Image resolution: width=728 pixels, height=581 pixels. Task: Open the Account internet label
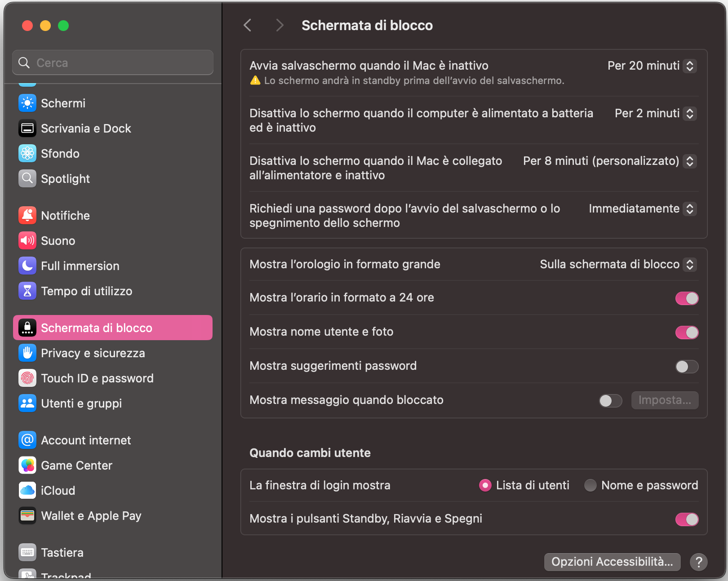click(x=86, y=440)
